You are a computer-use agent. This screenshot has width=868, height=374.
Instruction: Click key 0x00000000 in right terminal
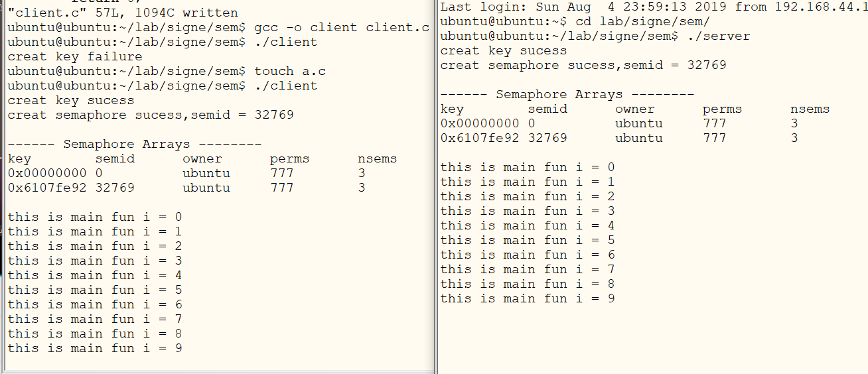[480, 124]
